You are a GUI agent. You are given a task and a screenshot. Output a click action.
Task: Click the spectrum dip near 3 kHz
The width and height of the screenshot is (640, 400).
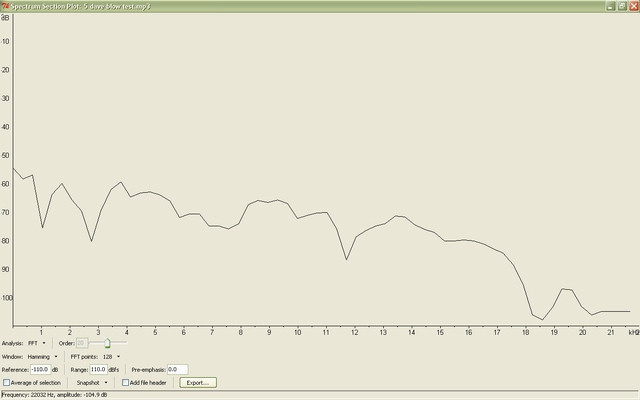pyautogui.click(x=91, y=240)
